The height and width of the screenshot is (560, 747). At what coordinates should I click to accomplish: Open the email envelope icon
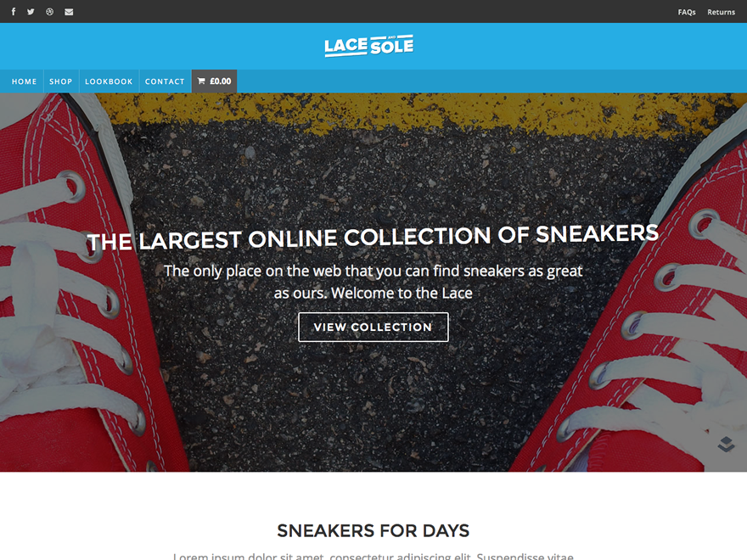click(x=69, y=12)
